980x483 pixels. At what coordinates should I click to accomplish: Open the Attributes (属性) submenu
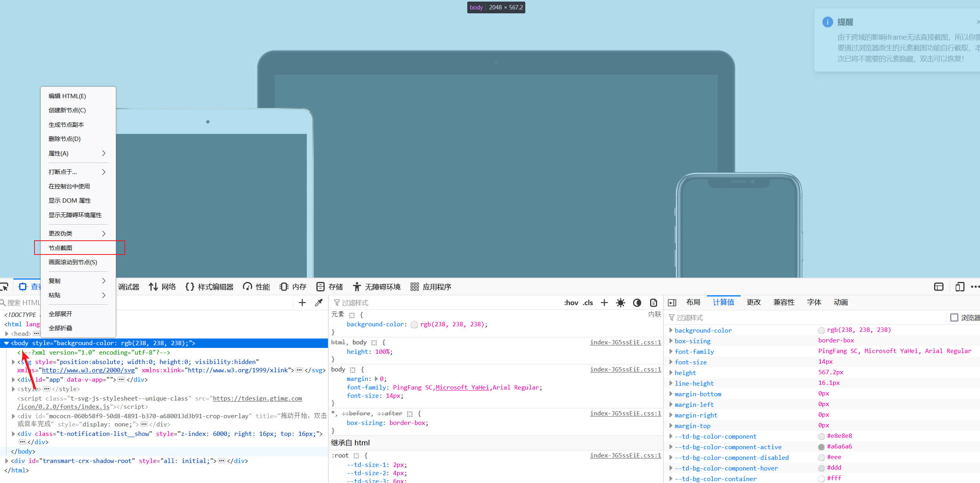pos(78,153)
